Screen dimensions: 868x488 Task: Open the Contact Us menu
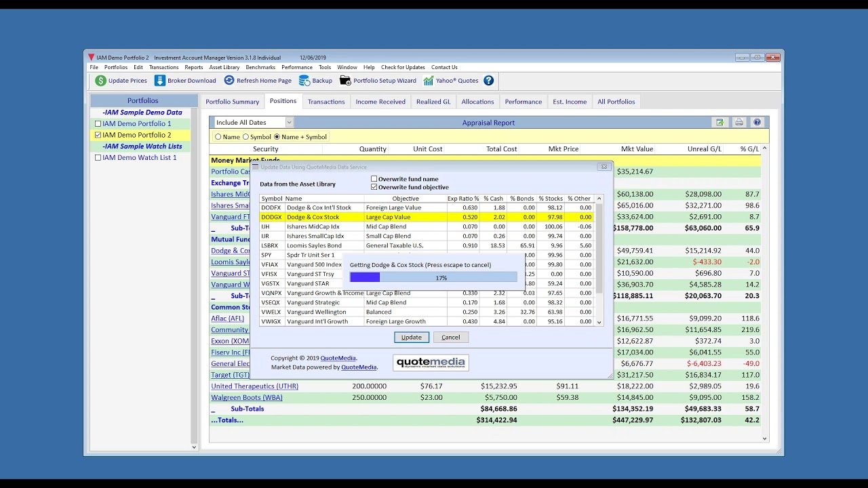point(444,67)
